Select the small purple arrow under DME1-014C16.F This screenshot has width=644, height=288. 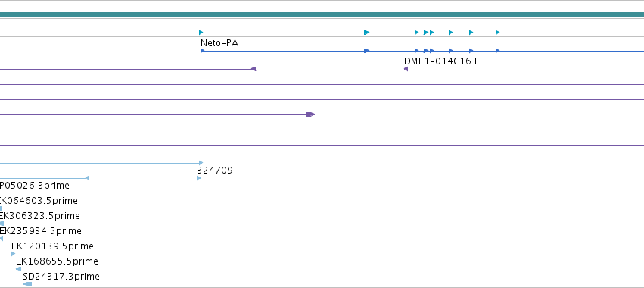(x=406, y=69)
